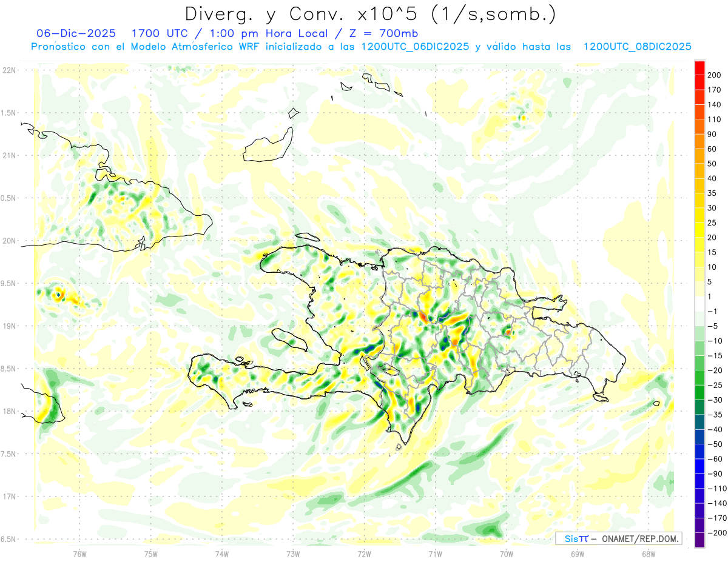Click the "1200UTC_08DIC2025" valid-until text

[x=637, y=47]
